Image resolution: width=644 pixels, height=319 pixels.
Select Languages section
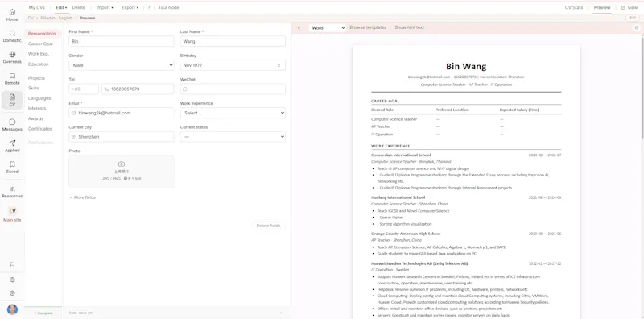(39, 98)
